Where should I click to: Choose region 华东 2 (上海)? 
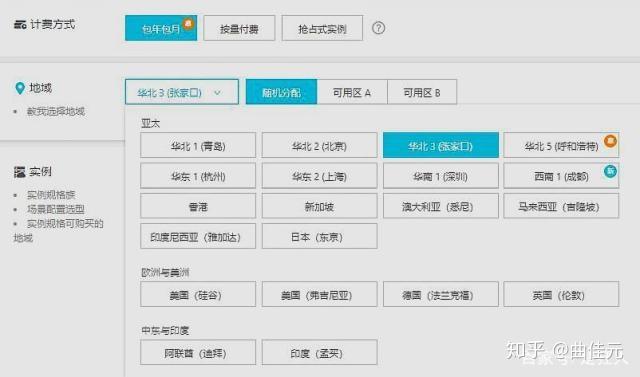319,176
